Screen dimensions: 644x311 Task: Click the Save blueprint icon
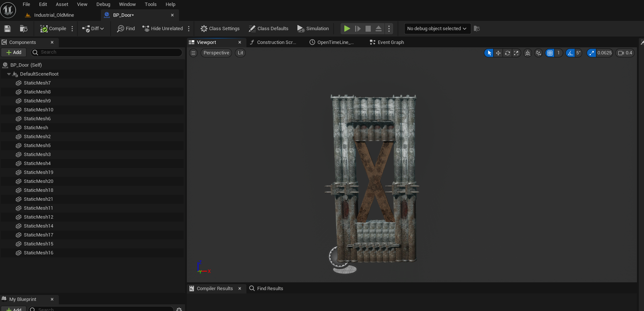tap(7, 29)
